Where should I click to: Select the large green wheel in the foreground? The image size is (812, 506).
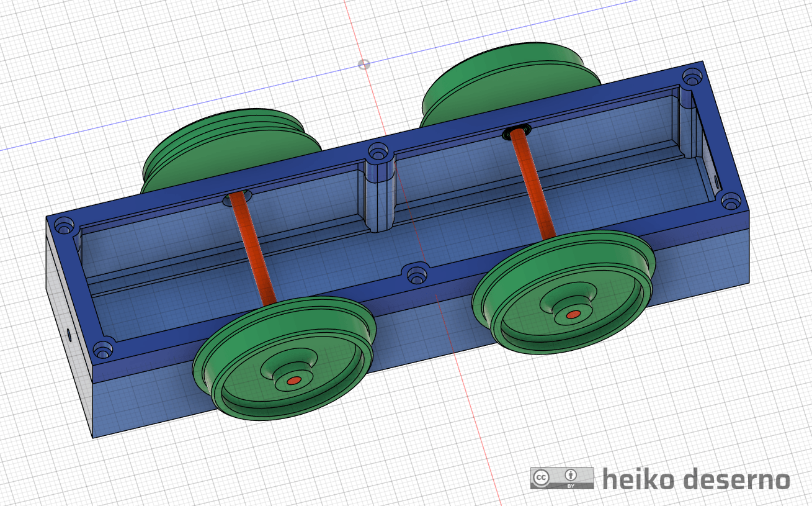[285, 360]
